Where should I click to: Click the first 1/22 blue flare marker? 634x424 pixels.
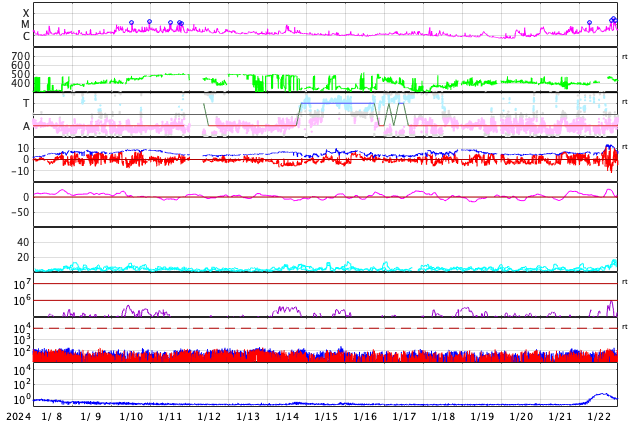(590, 23)
